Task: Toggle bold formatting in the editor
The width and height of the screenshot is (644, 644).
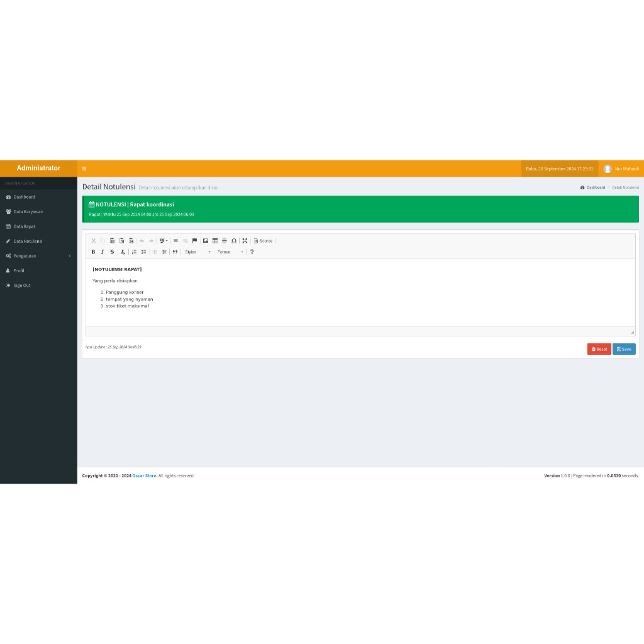Action: (93, 252)
